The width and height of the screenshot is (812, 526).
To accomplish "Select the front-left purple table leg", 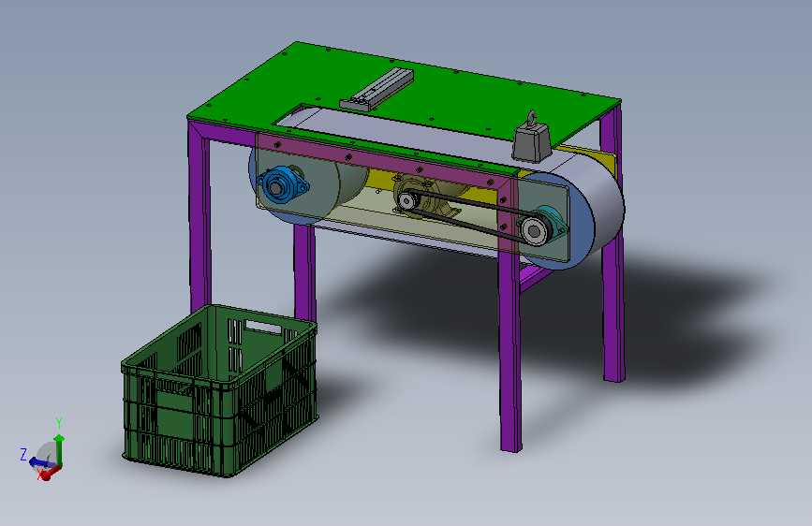I will 199,217.
